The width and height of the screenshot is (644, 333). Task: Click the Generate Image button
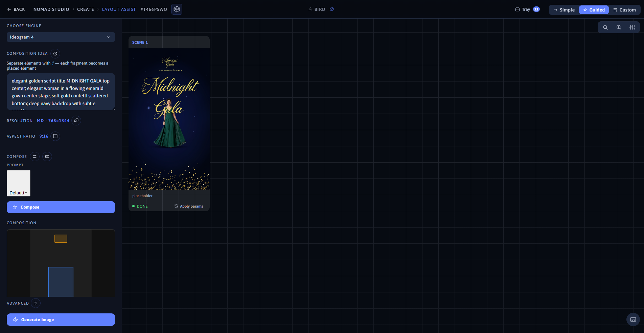tap(61, 320)
